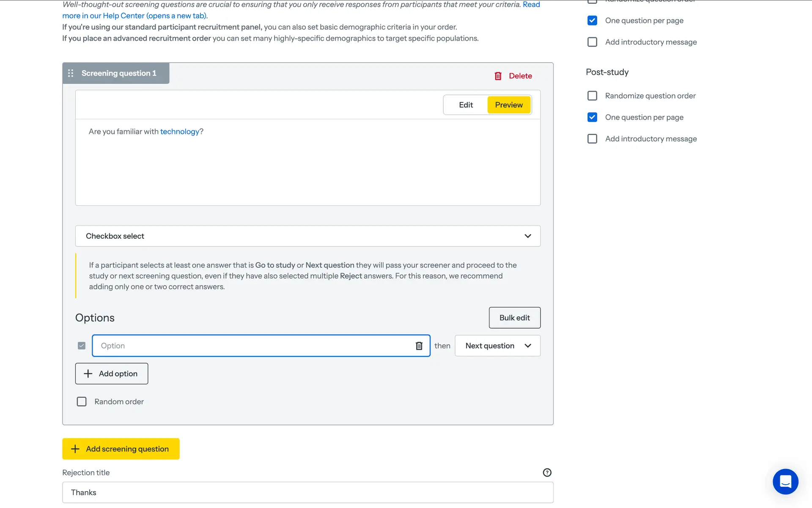Open the chat support bubble
This screenshot has height=508, width=812.
(x=785, y=481)
